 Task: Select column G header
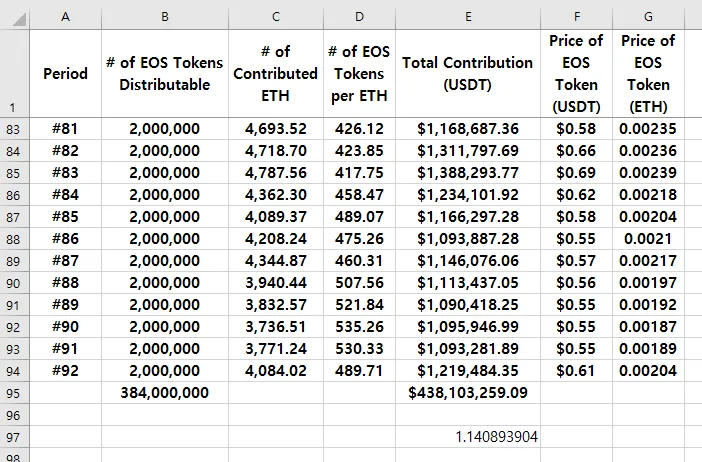(x=648, y=17)
